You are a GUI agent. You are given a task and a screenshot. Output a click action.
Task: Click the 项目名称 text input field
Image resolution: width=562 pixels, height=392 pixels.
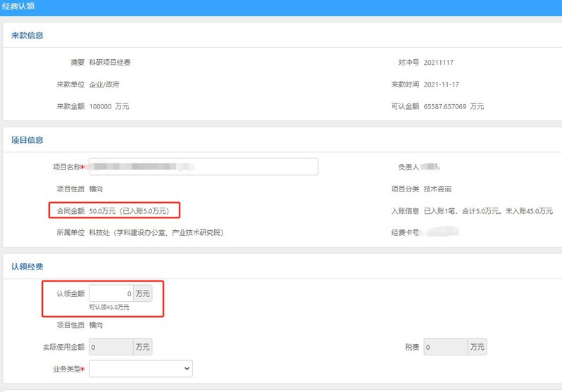coord(203,167)
